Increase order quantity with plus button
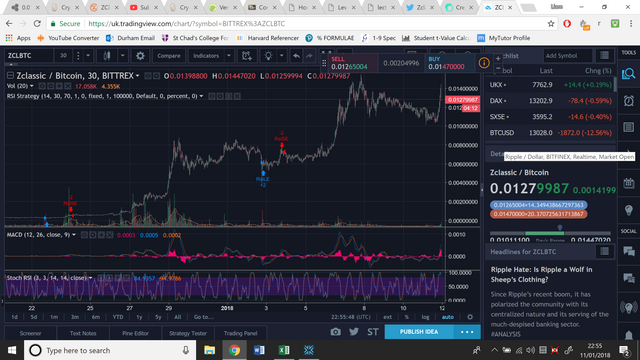The image size is (640, 360). click(498, 58)
